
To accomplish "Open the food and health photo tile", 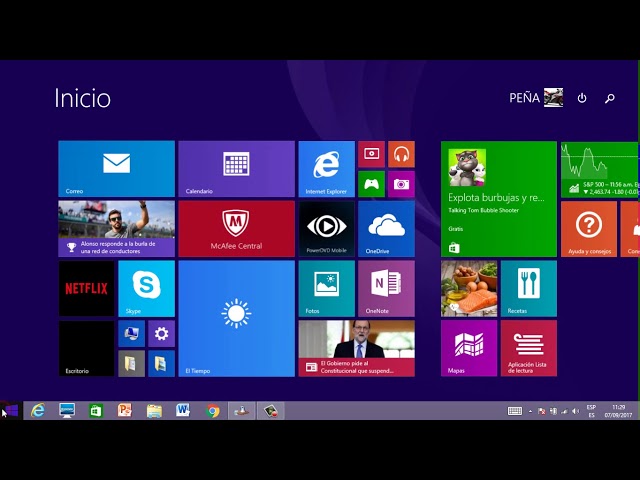I will [469, 289].
